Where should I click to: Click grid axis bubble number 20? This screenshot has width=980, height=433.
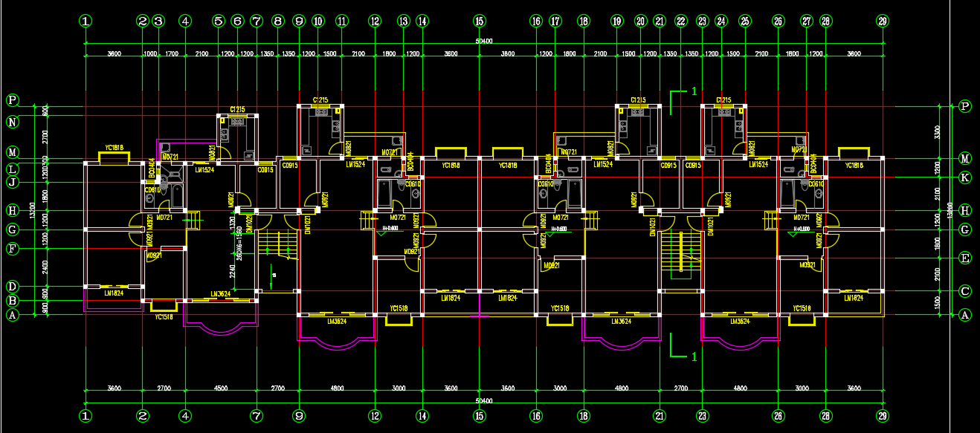click(x=640, y=22)
